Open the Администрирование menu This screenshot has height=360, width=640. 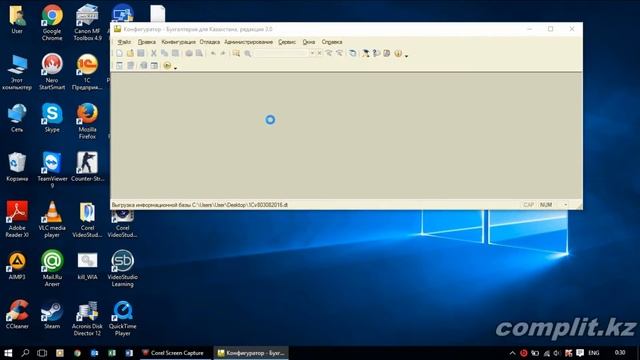point(249,42)
